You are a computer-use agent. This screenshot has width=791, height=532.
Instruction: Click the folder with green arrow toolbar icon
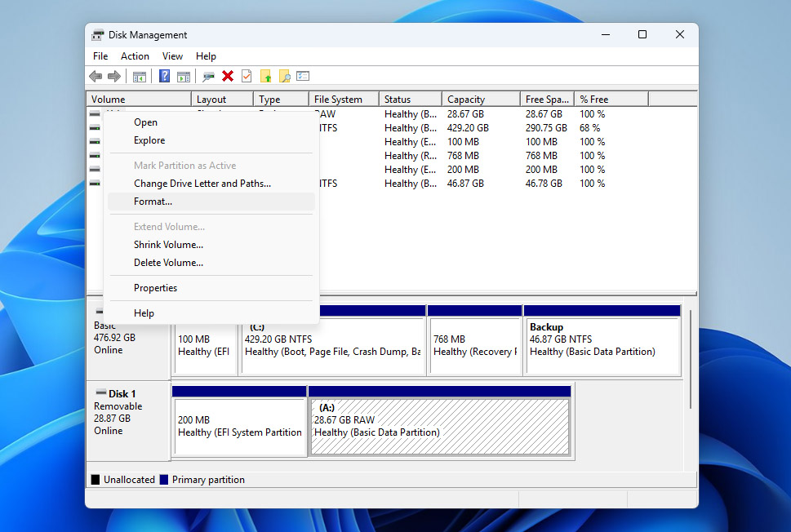pos(266,76)
